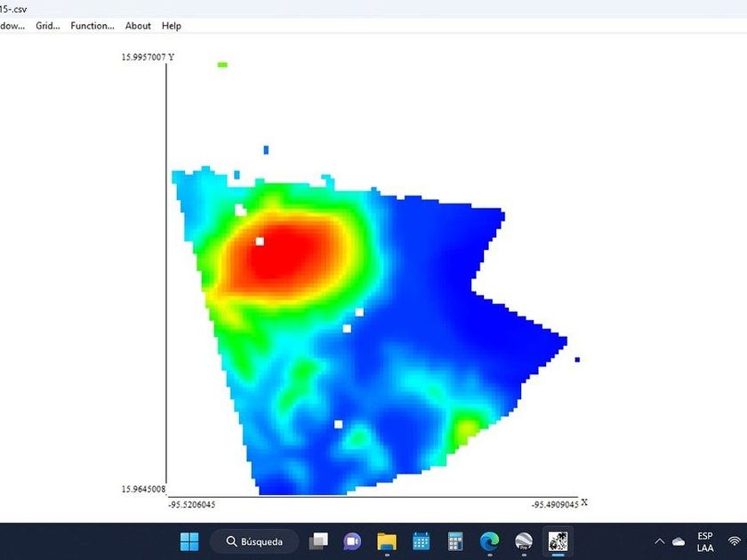This screenshot has height=560, width=747.
Task: Open the Function... menu
Action: tap(92, 26)
